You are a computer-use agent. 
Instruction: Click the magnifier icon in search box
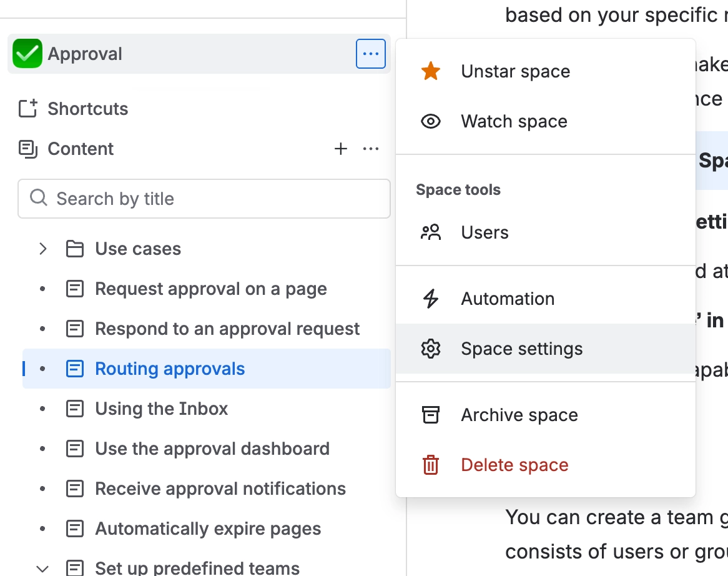pos(39,198)
